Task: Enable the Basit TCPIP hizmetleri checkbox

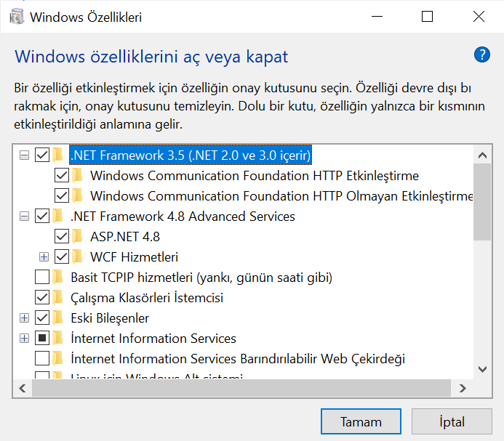Action: click(42, 278)
